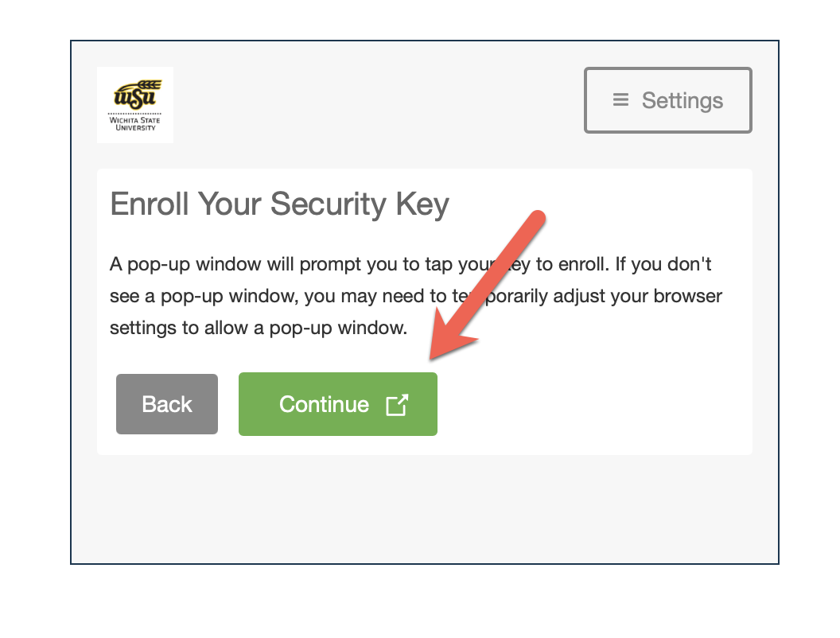The height and width of the screenshot is (638, 840).
Task: Click the white space right of Continue button
Action: click(595, 404)
